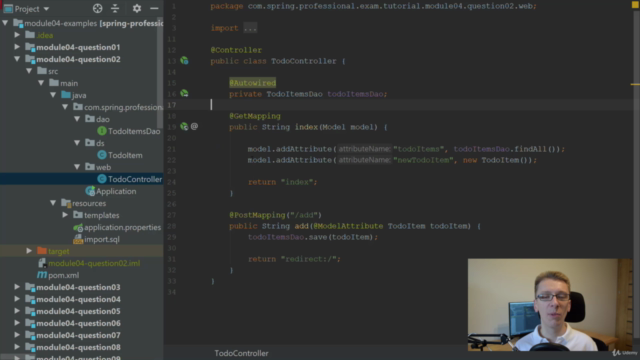Collapse the main folder arrow
640x360 pixels.
click(41, 83)
